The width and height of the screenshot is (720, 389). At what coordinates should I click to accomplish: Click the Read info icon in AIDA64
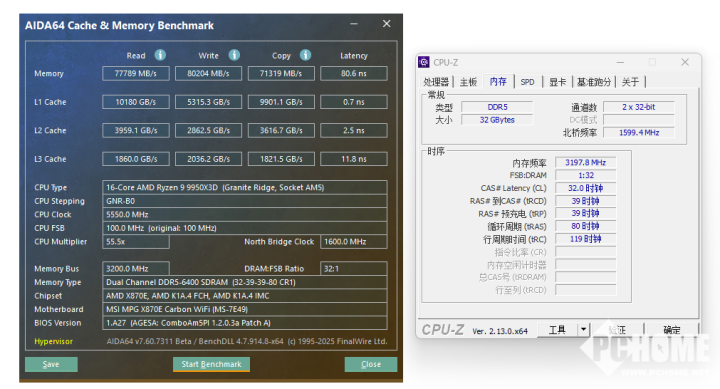pos(160,55)
